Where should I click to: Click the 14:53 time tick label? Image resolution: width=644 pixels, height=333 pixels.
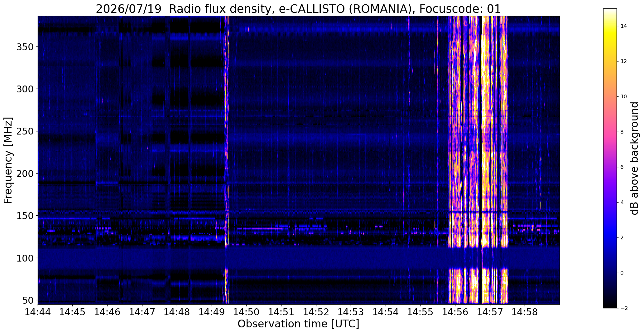(351, 312)
